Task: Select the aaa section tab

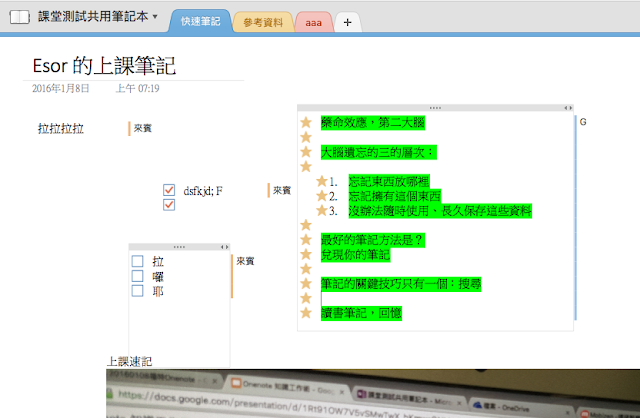Action: tap(313, 23)
